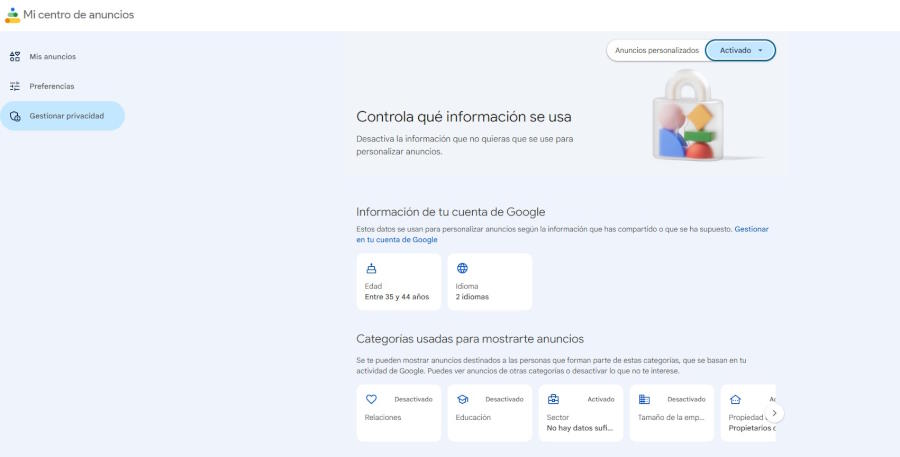
Task: Click the globe icon on Idioma card
Action: coord(462,268)
